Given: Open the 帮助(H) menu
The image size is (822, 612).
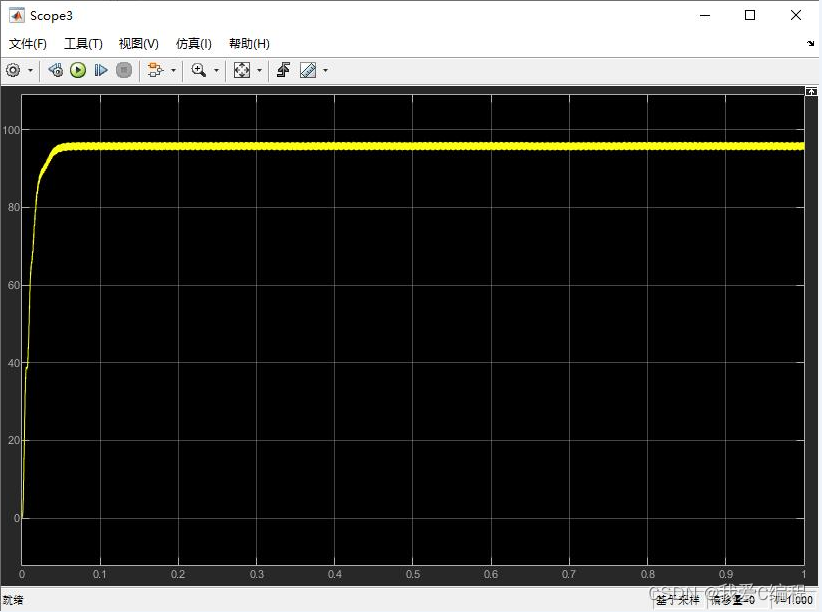Looking at the screenshot, I should pyautogui.click(x=250, y=44).
